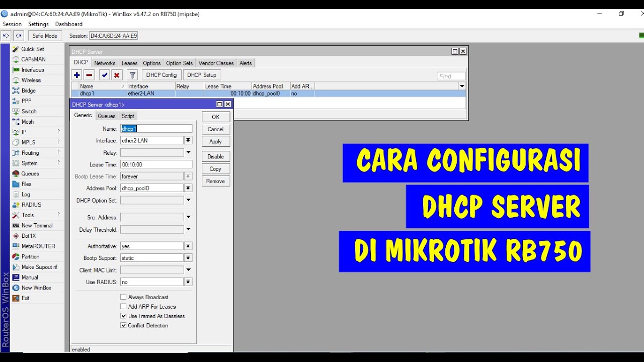
Task: Open the Use RADIUS dropdown arrow
Action: click(188, 282)
